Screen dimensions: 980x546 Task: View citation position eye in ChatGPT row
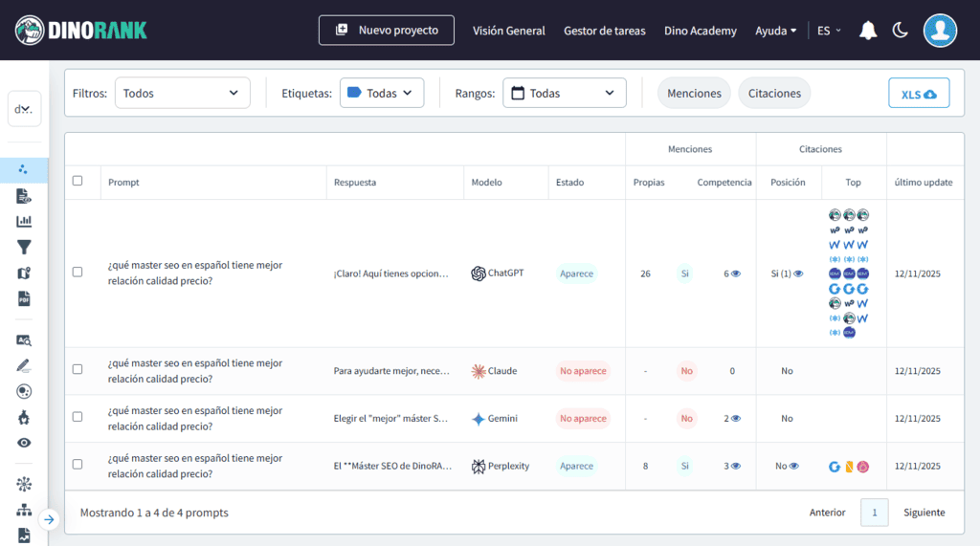(798, 273)
